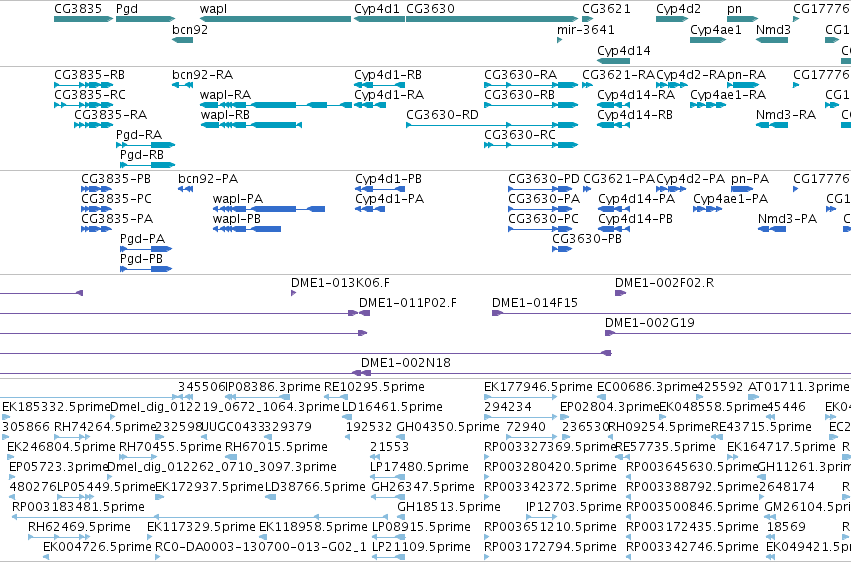Image resolution: width=851 pixels, height=562 pixels.
Task: Select the CG3621 gene label
Action: tap(606, 9)
